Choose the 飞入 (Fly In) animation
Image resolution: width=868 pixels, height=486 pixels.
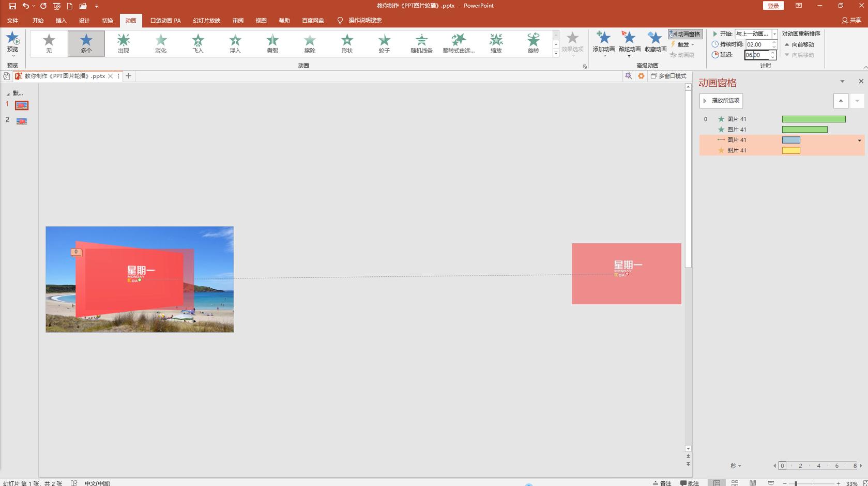198,43
